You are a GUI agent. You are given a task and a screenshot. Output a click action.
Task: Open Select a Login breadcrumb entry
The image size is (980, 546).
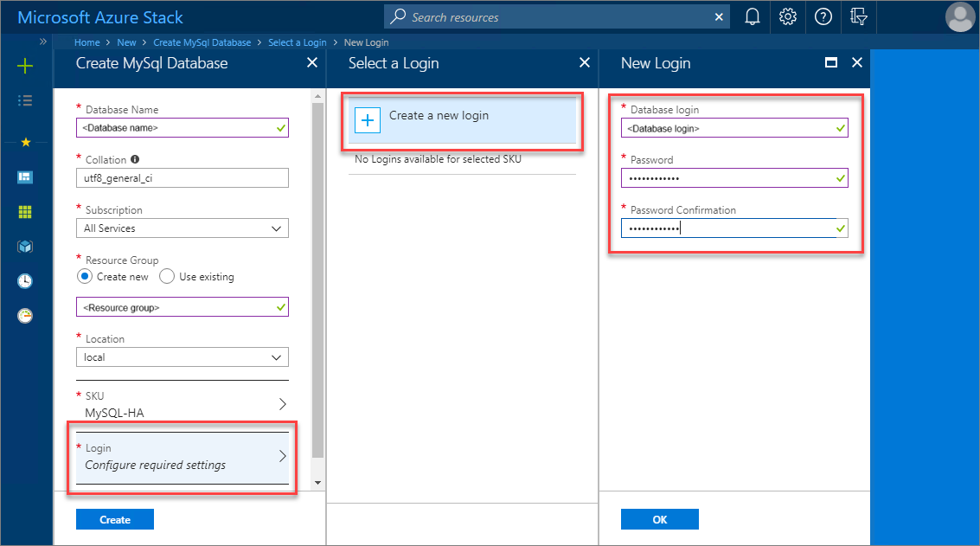tap(298, 42)
